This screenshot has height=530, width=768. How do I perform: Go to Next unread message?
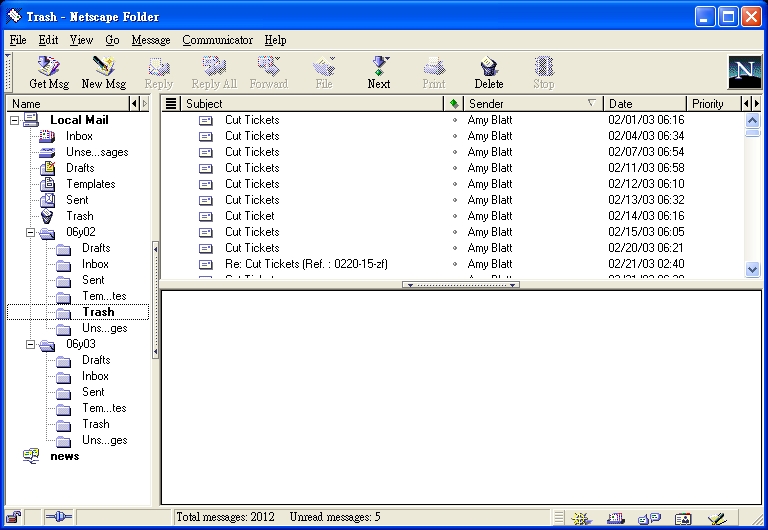coord(379,72)
